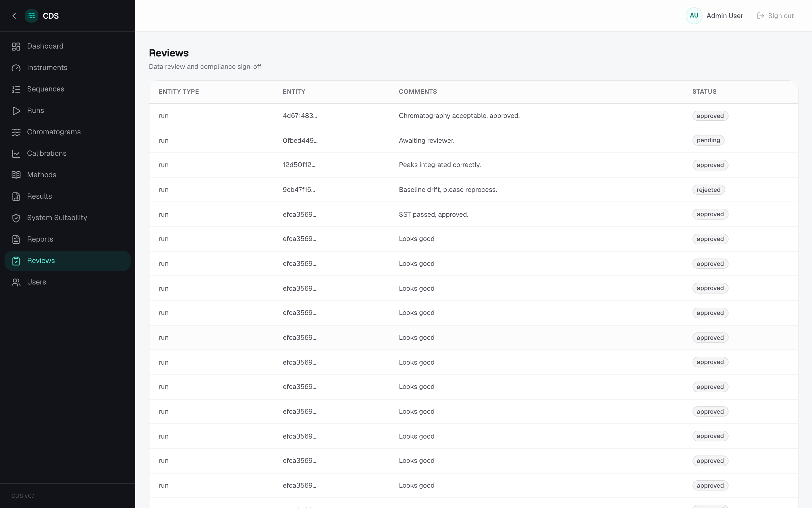Click the ENTITY column header

coord(294,92)
